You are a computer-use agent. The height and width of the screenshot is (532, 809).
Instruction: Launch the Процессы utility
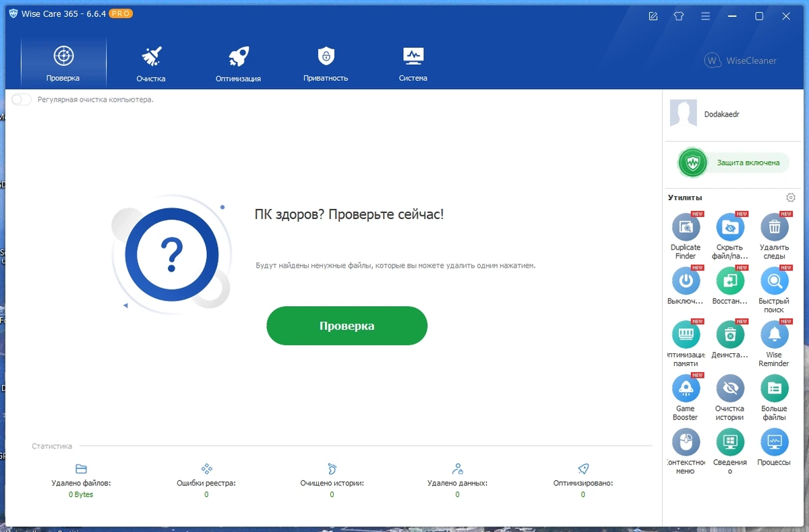774,442
